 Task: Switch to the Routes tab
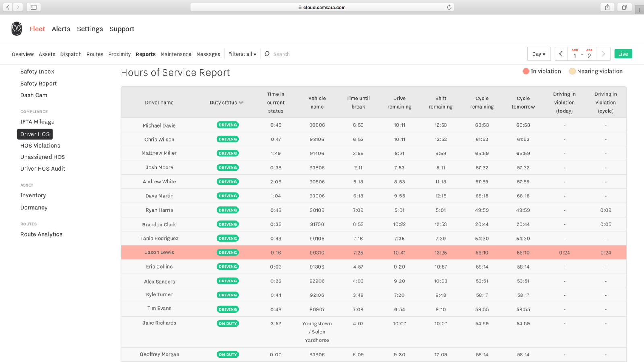[x=95, y=54]
